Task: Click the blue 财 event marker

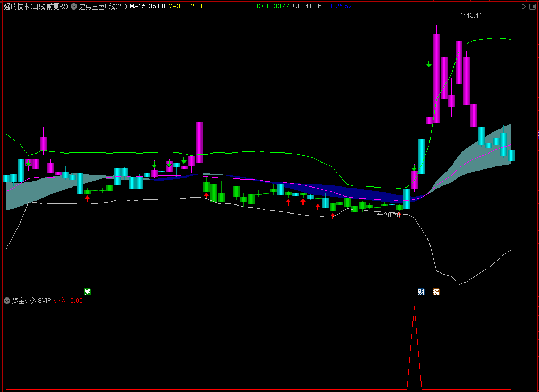Action: [421, 292]
